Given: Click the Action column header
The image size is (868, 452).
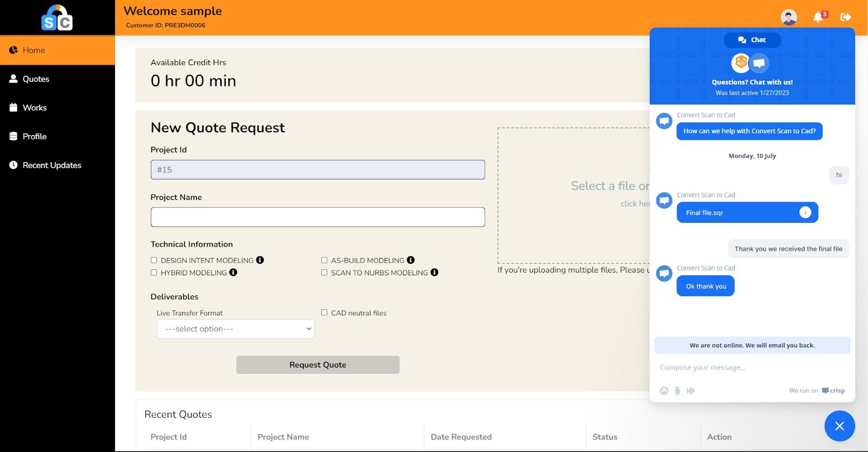Looking at the screenshot, I should point(719,437).
